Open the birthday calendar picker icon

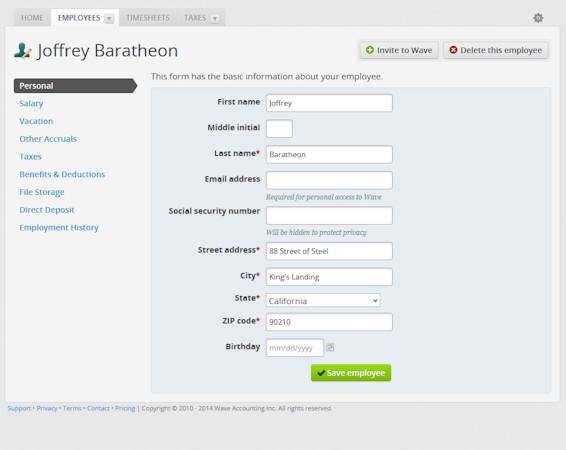[330, 347]
